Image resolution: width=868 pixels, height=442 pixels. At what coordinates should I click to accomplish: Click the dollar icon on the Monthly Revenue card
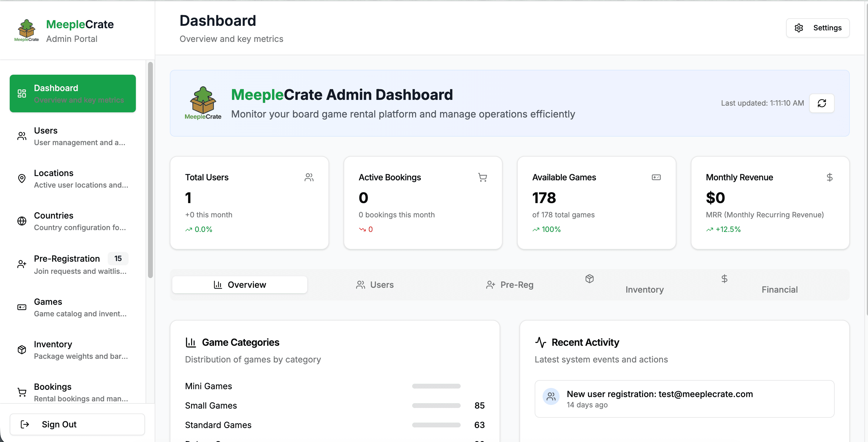[x=829, y=177]
